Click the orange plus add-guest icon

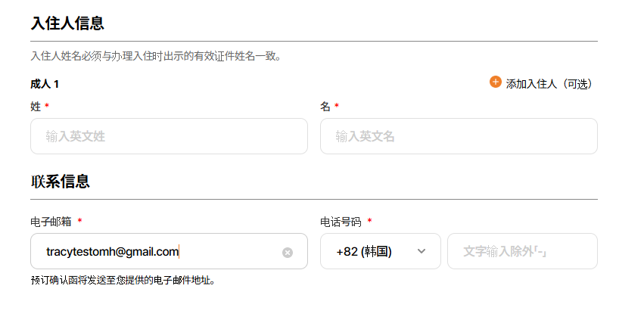point(496,82)
